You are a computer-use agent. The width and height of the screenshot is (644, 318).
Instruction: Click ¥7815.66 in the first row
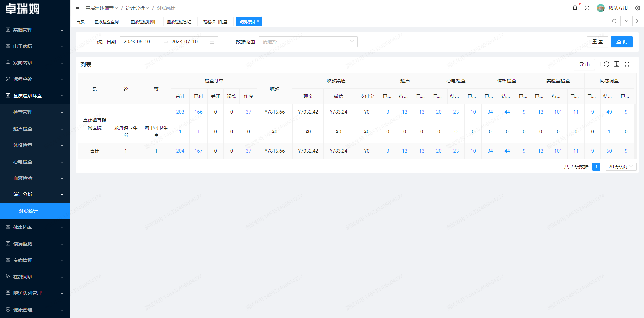coord(275,112)
